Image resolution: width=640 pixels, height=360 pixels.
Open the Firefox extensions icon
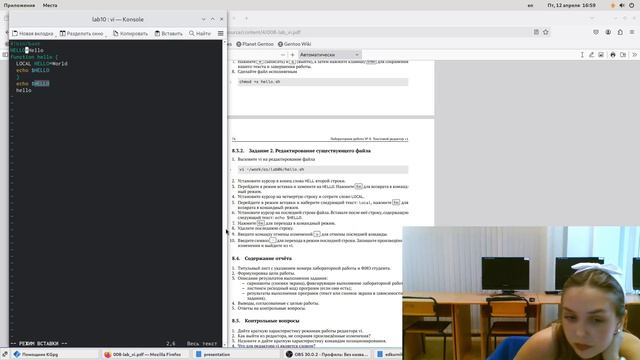[620, 32]
